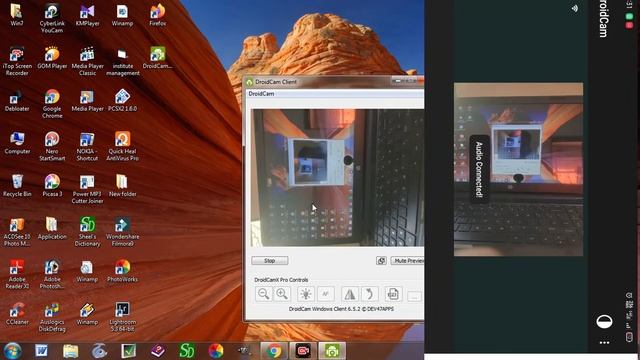This screenshot has width=640, height=360.
Task: Select the CCleaner desktop icon
Action: pyautogui.click(x=17, y=313)
